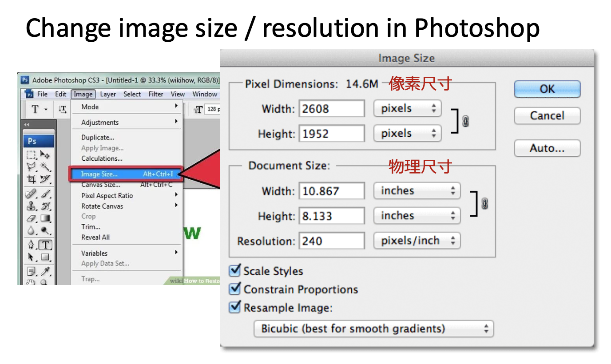This screenshot has width=611, height=364.
Task: Select the Magic Wand tool
Action: click(45, 167)
